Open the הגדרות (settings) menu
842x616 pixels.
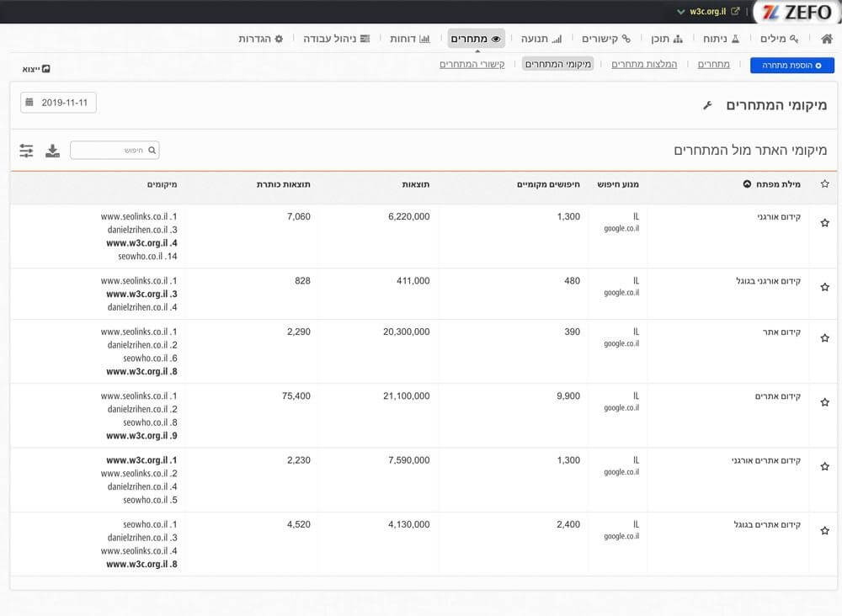pyautogui.click(x=260, y=39)
